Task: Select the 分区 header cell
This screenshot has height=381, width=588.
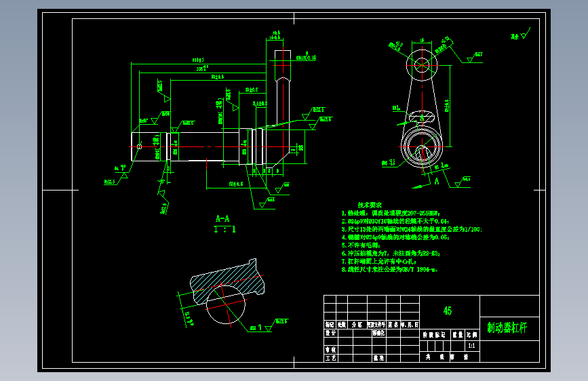Action: tap(357, 324)
